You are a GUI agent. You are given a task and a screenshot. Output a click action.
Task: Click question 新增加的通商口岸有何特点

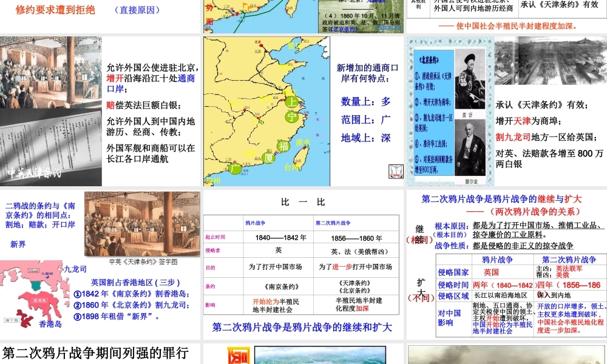click(x=367, y=73)
